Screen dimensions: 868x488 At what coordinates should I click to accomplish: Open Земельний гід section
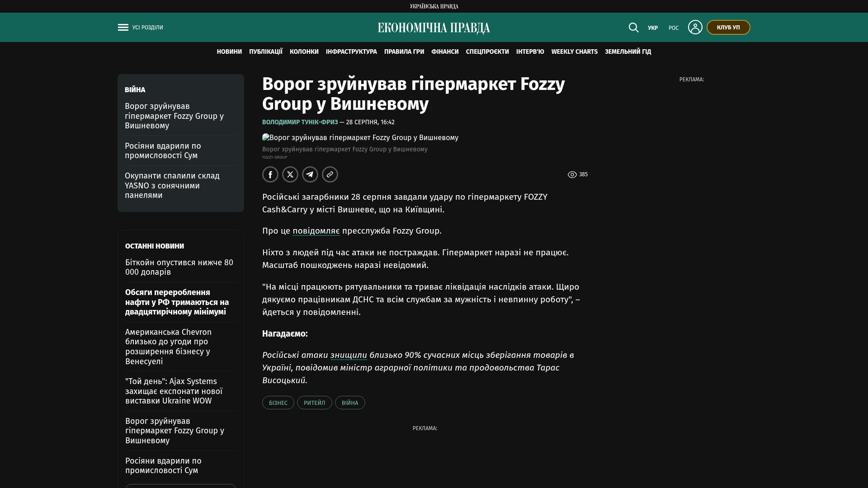point(628,52)
